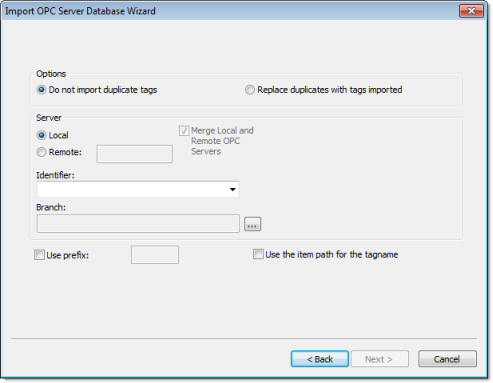Viewport: 493px width, 383px height.
Task: Cancel the import wizard
Action: click(447, 359)
